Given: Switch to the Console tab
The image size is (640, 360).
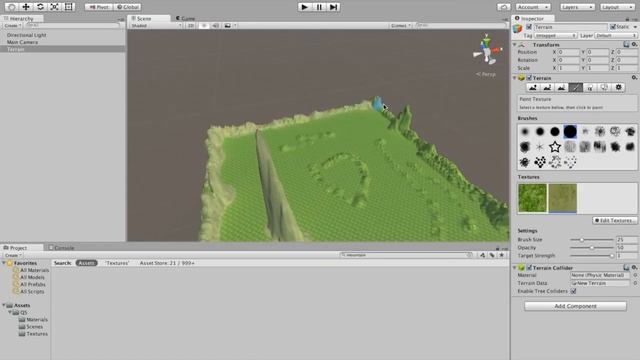Looking at the screenshot, I should [61, 248].
